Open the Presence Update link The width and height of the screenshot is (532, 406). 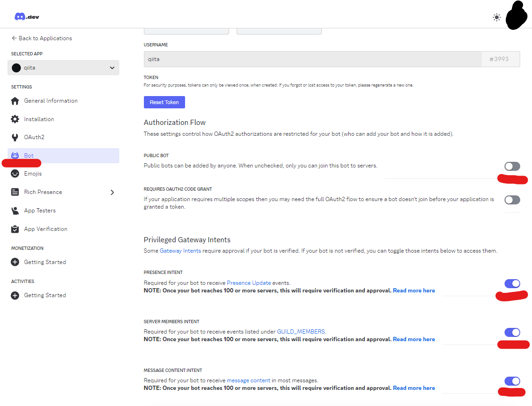pyautogui.click(x=248, y=283)
